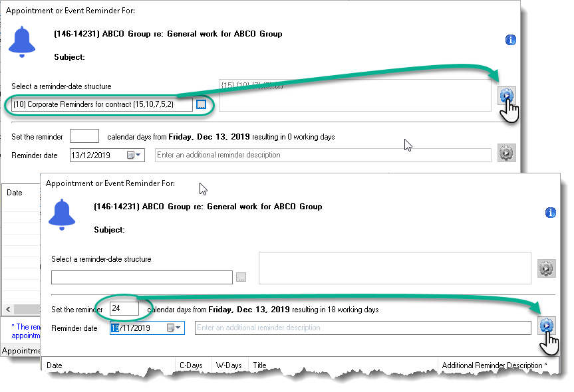Click the calendar days box containing 24
Screen dimensions: 574x392
124,309
